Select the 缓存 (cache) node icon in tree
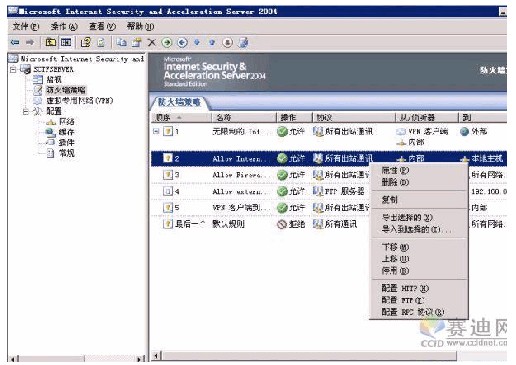 [51, 132]
